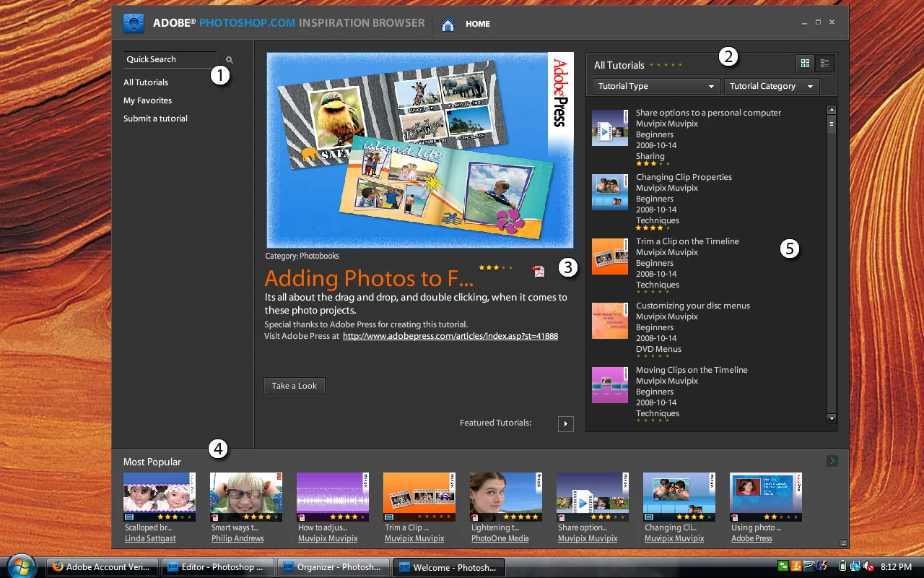924x578 pixels.
Task: Open the Windows Start orb
Action: click(x=20, y=565)
